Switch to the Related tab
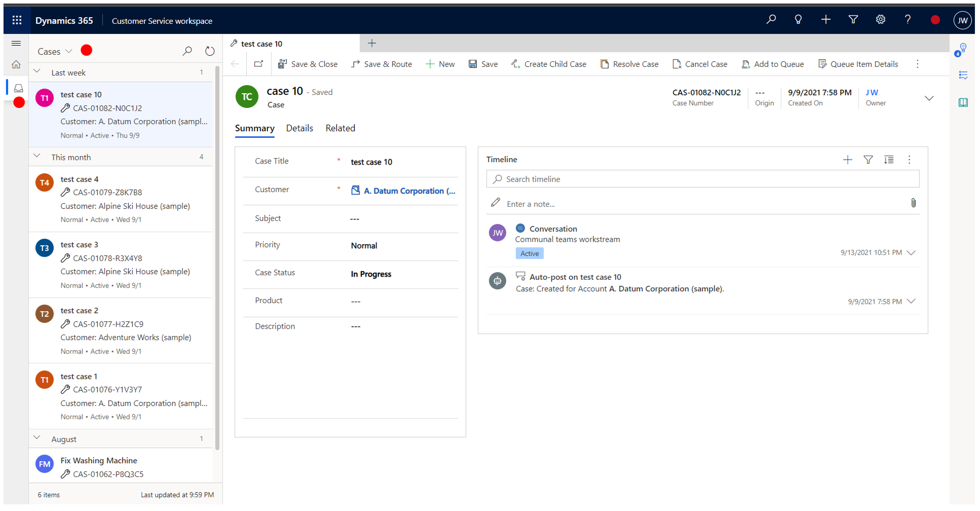This screenshot has height=511, width=980. (x=340, y=128)
